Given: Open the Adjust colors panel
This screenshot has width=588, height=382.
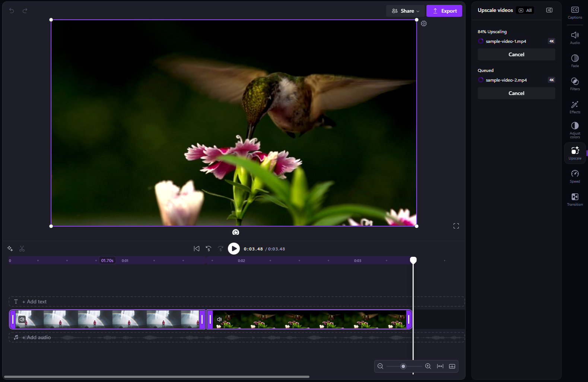Looking at the screenshot, I should [575, 130].
